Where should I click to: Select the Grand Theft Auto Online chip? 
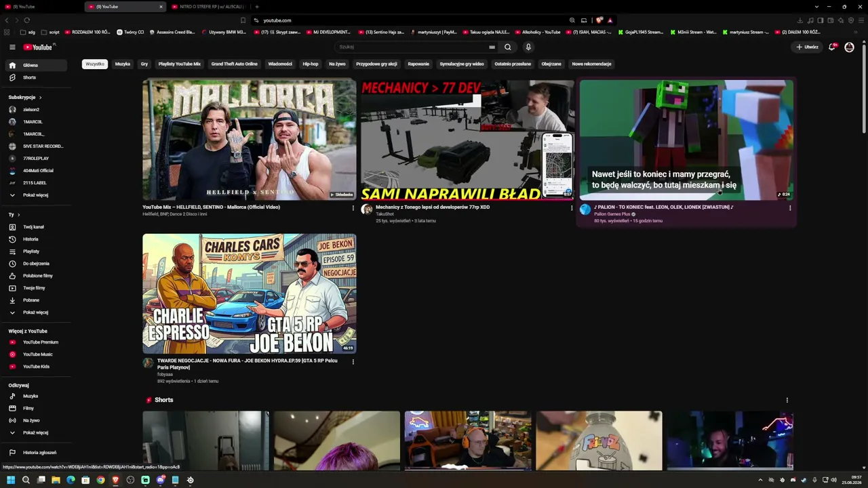234,64
